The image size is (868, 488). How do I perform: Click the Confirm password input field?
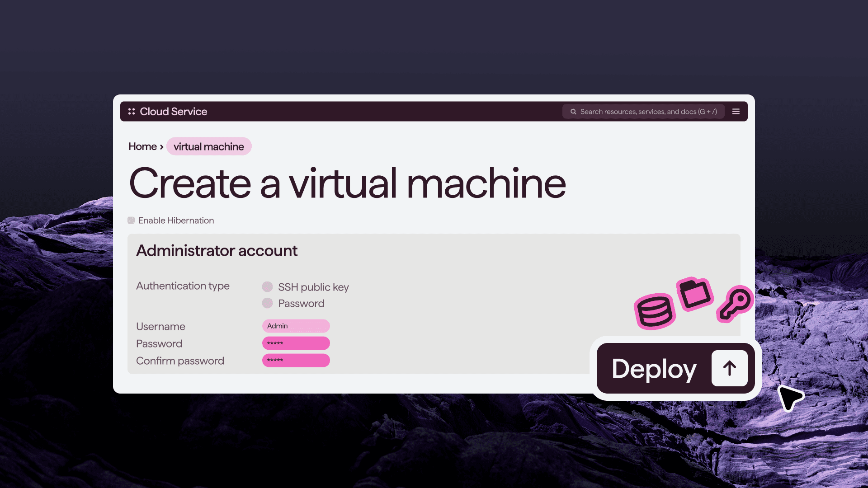(x=296, y=360)
